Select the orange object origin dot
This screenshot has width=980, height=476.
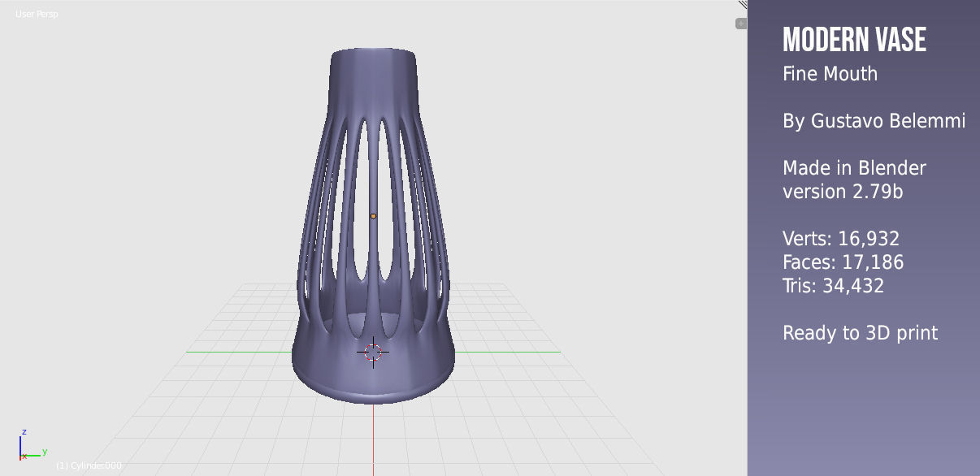coord(373,216)
